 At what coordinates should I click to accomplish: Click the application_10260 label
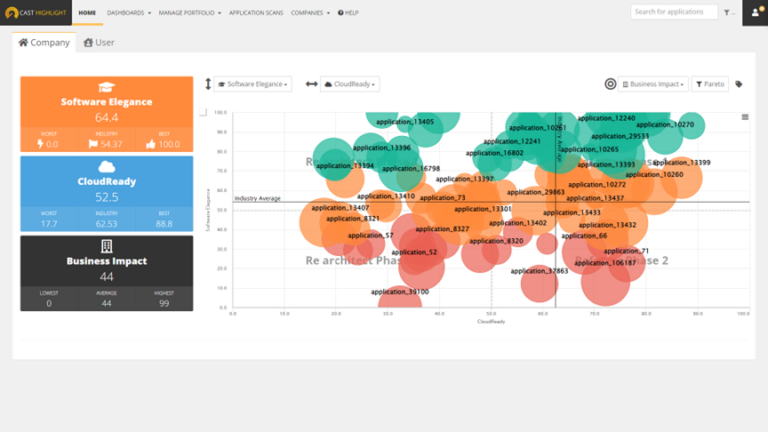pos(654,174)
